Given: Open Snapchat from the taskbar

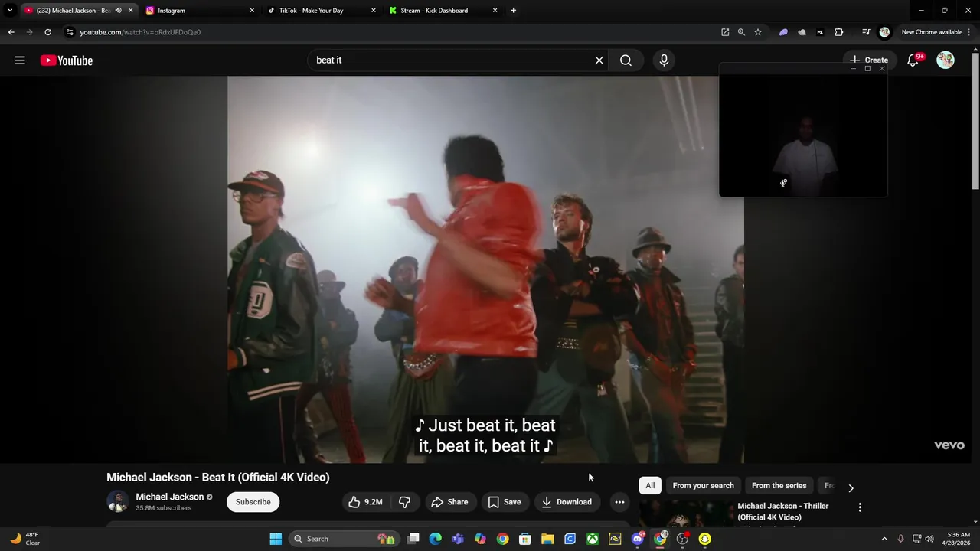Looking at the screenshot, I should tap(704, 539).
